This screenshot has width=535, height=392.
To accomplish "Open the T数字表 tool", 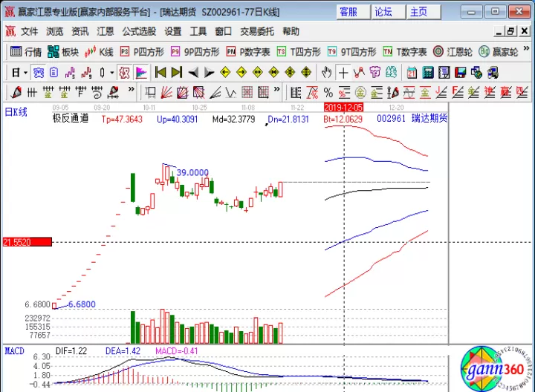I will 405,52.
